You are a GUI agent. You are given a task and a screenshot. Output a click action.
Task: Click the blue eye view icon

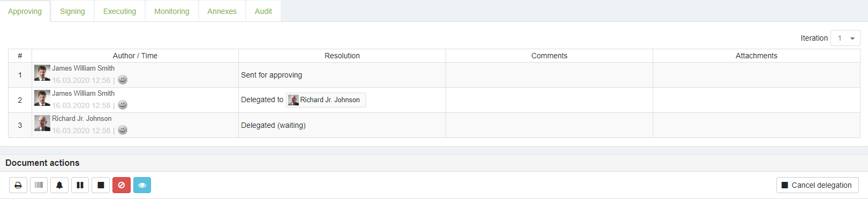click(142, 185)
